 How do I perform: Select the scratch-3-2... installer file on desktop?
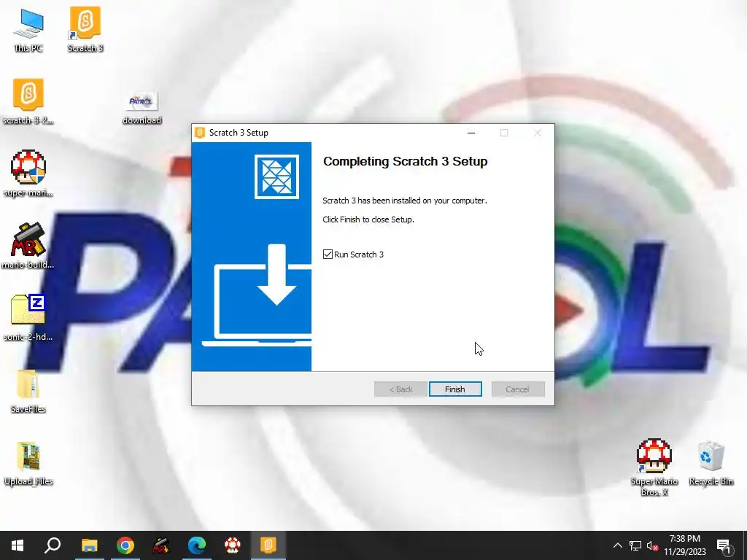(x=28, y=101)
